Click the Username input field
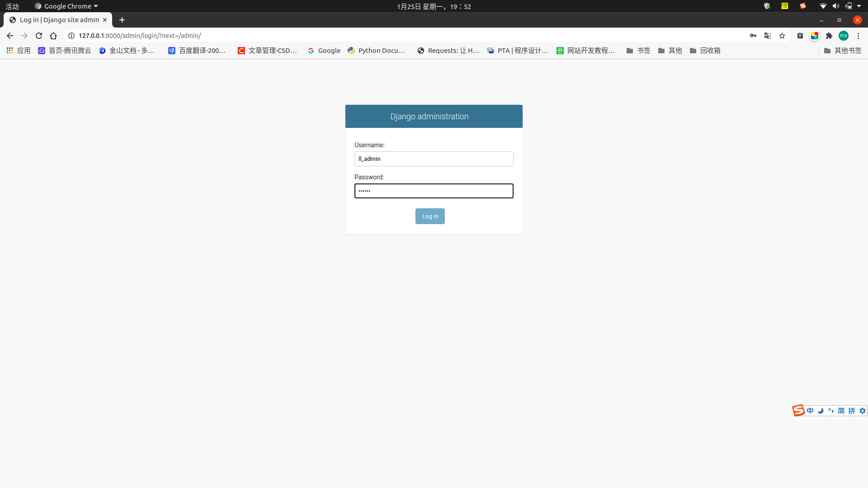Viewport: 868px width, 488px height. [434, 159]
